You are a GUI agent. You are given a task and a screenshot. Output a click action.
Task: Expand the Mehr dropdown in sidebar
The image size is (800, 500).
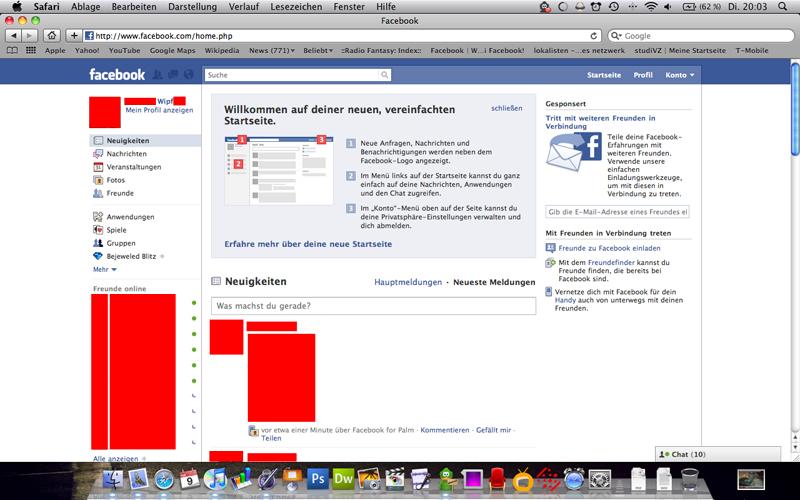pos(105,269)
